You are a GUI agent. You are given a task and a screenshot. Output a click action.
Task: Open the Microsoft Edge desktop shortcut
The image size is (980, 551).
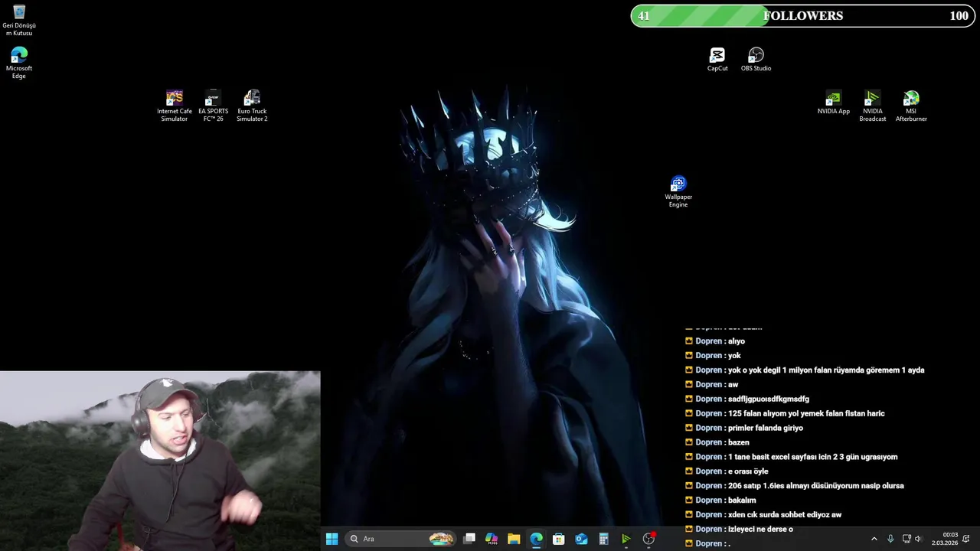click(x=19, y=64)
